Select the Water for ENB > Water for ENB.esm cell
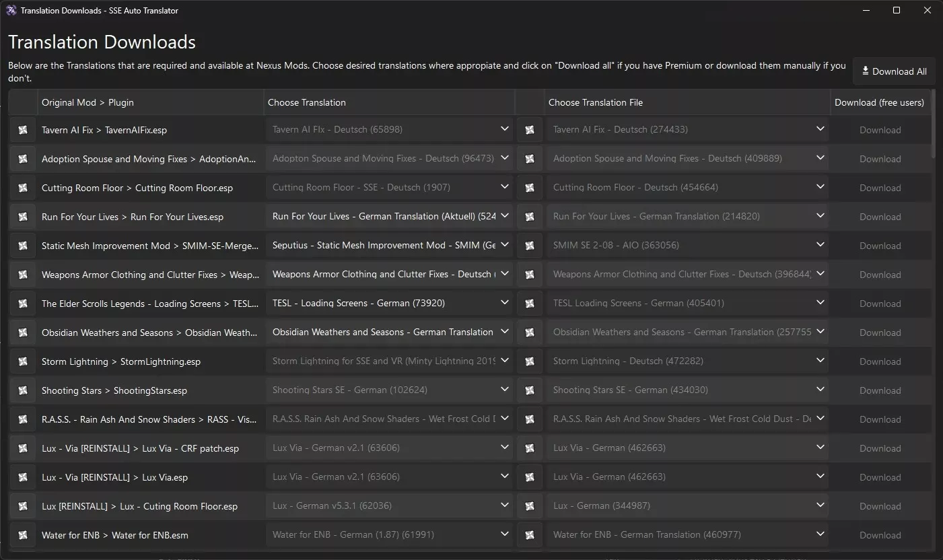The height and width of the screenshot is (560, 943). (150, 535)
